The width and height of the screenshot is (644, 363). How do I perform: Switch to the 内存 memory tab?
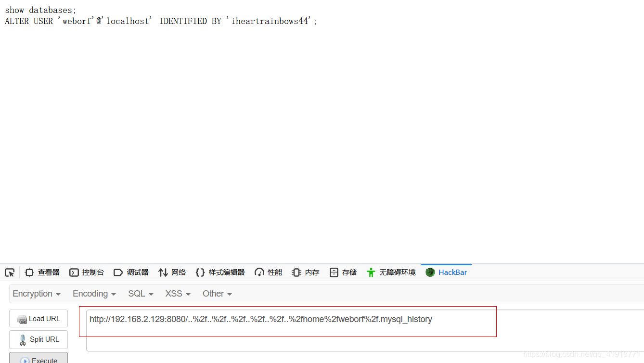coord(306,272)
